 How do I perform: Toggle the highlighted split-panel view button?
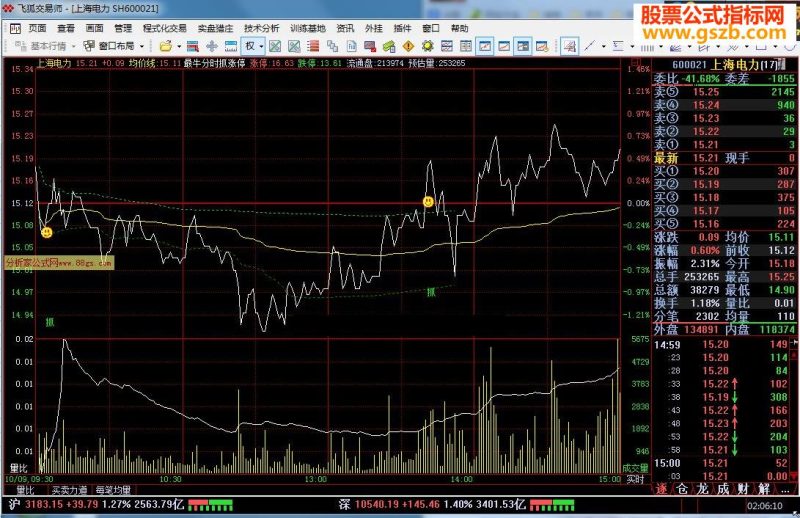coord(523,46)
